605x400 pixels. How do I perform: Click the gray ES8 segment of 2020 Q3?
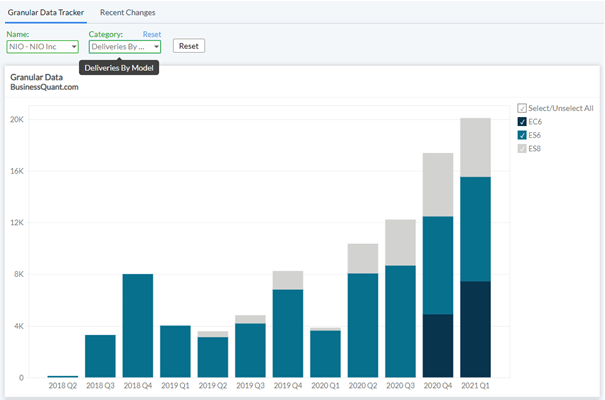point(400,242)
